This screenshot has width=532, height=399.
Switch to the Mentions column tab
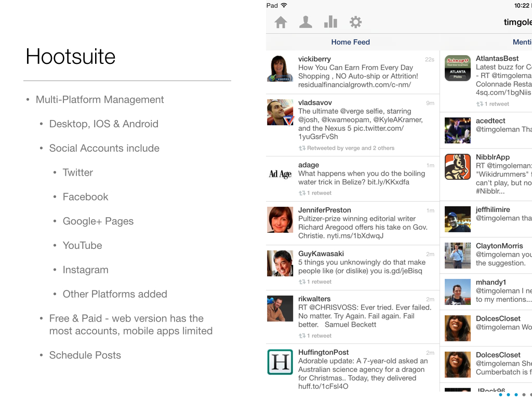522,42
